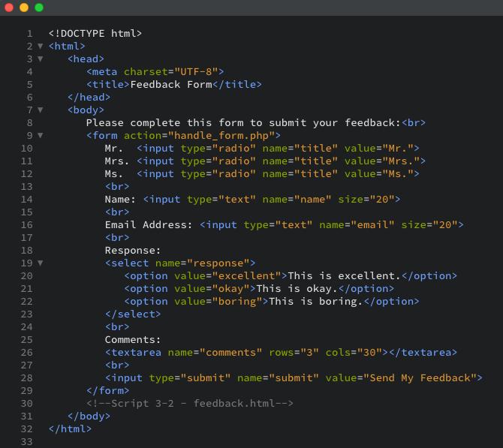Click the closing </head> tag
The height and width of the screenshot is (448, 503).
89,97
